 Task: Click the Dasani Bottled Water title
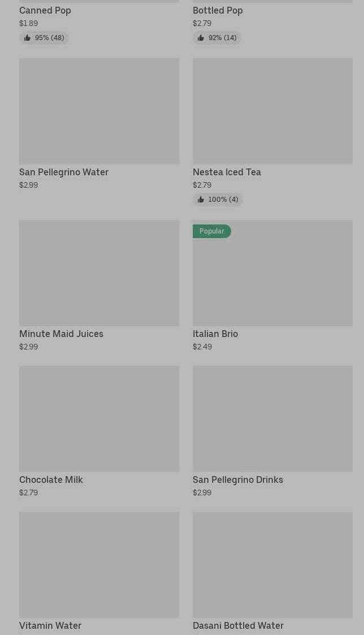[238, 625]
